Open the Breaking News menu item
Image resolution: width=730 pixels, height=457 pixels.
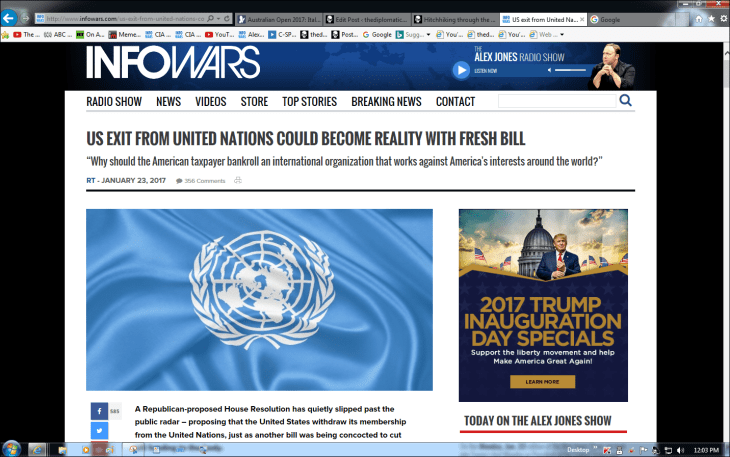pyautogui.click(x=386, y=102)
